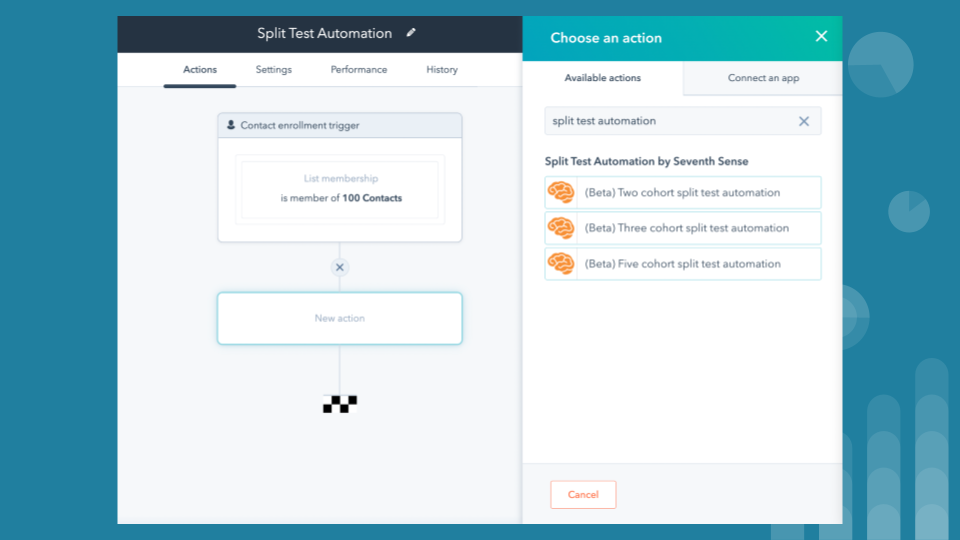Open the Settings tab

click(274, 70)
